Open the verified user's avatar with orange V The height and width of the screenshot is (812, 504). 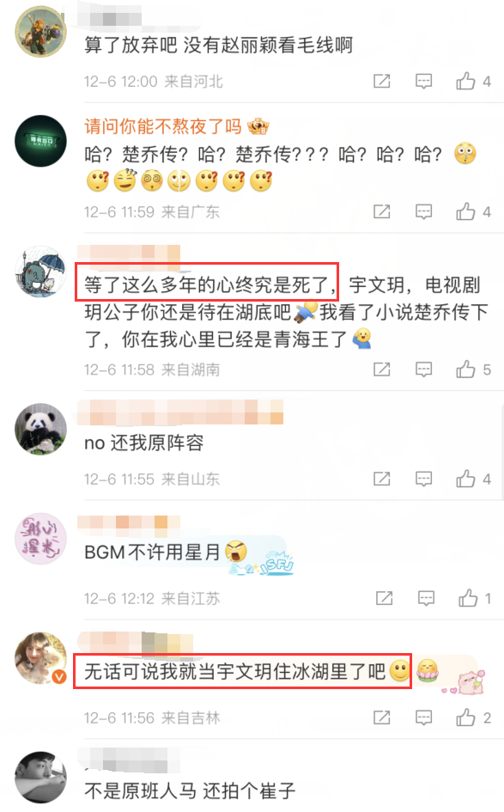40,657
